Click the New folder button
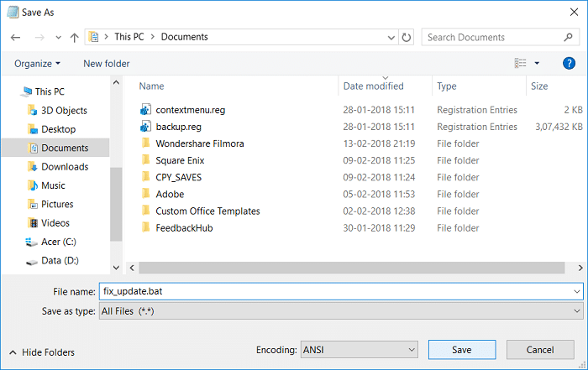 coord(107,64)
